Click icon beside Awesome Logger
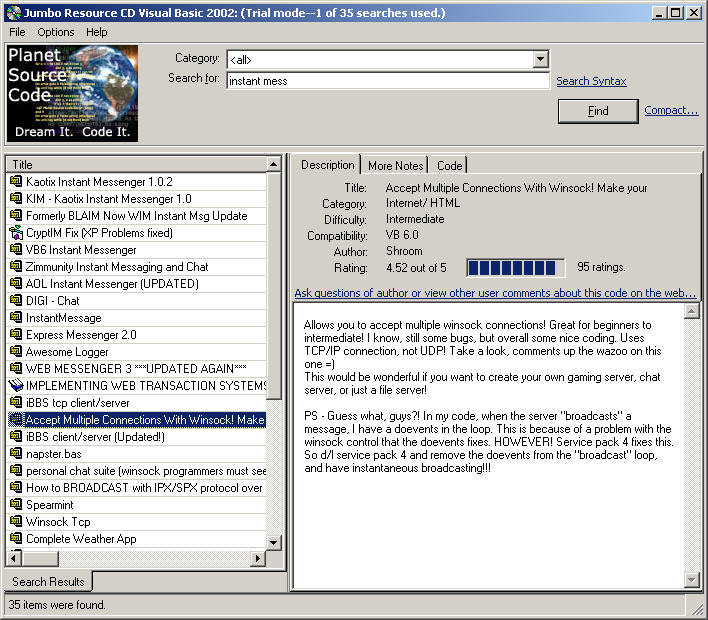 (x=16, y=351)
